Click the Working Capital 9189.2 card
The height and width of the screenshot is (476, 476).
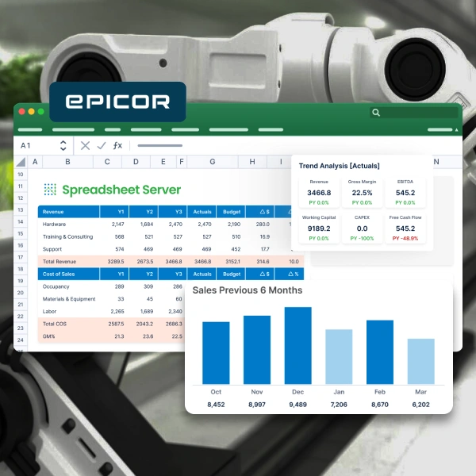[319, 228]
